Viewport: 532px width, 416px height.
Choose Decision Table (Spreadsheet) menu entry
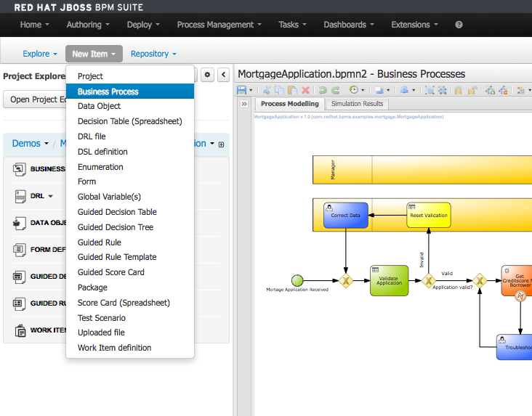pos(130,121)
